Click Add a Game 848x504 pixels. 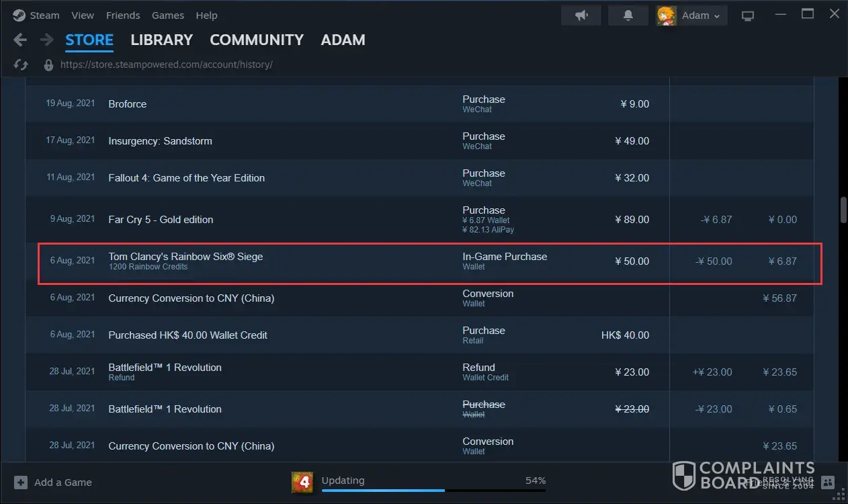coord(63,482)
